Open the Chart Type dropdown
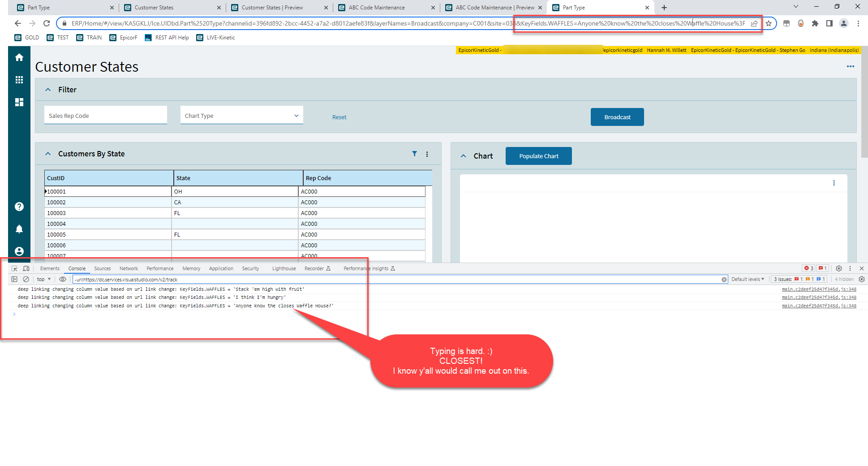The height and width of the screenshot is (466, 868). 242,115
